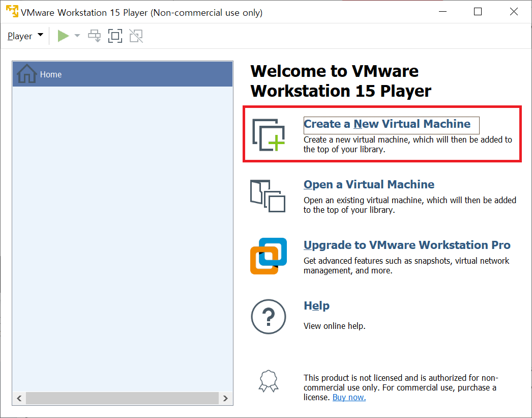This screenshot has height=418, width=532.
Task: Click the house icon next to Home
Action: [x=27, y=73]
